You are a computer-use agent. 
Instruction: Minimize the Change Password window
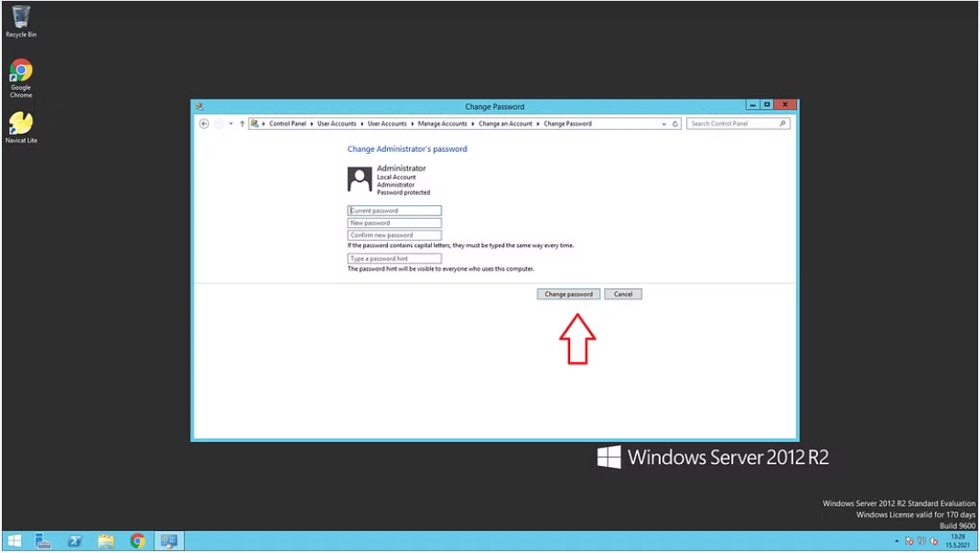pyautogui.click(x=752, y=105)
